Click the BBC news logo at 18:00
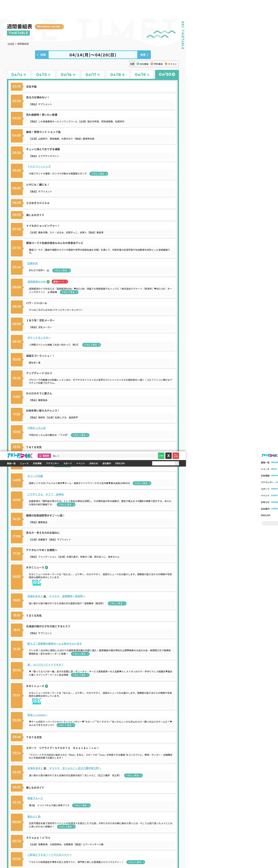This screenshot has height=868, width=278. (37, 582)
